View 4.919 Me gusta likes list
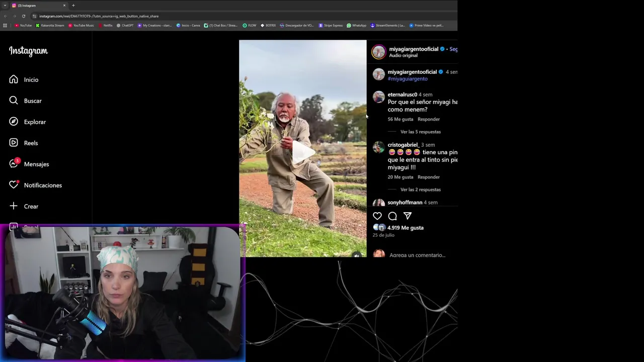The image size is (644, 362). (x=406, y=228)
